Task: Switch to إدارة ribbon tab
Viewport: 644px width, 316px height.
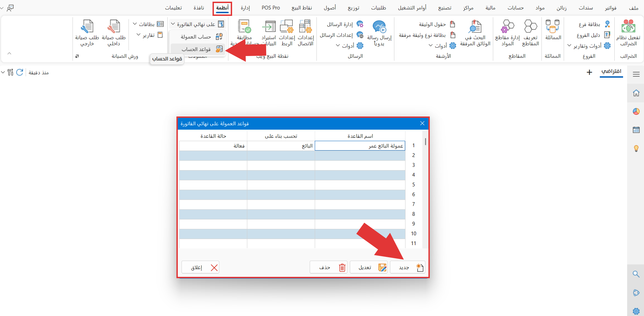Action: click(245, 8)
